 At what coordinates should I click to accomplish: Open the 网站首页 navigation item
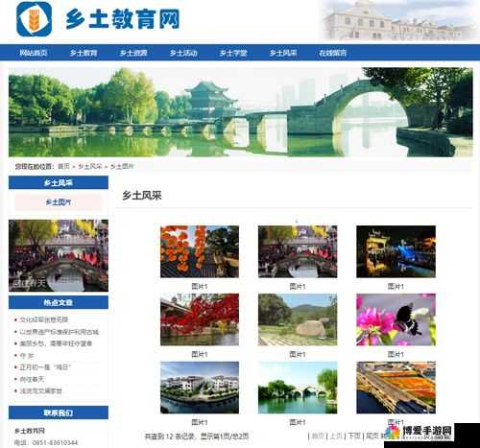[34, 53]
